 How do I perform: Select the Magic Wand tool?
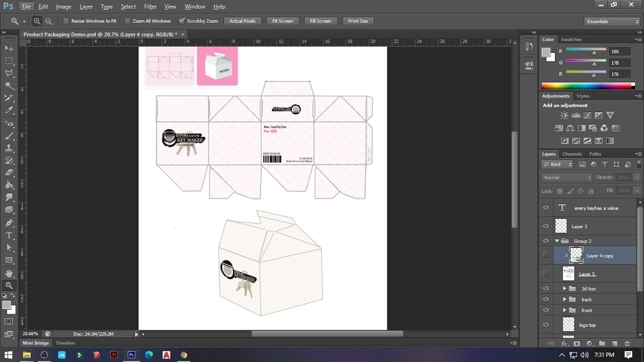pyautogui.click(x=9, y=85)
